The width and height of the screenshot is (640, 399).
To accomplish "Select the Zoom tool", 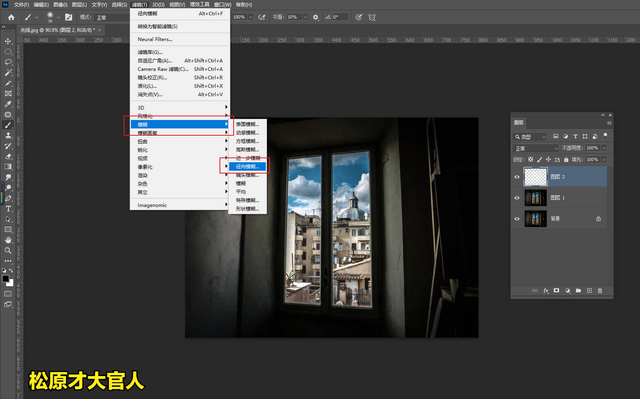I will click(8, 250).
